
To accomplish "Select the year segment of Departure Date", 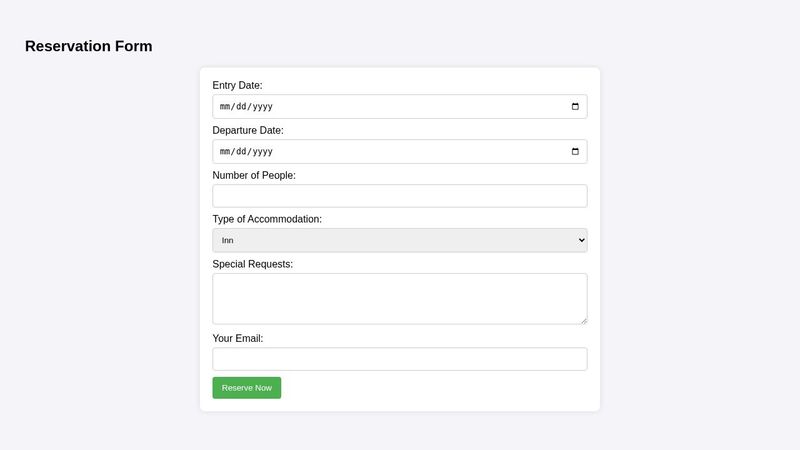I will 262,152.
